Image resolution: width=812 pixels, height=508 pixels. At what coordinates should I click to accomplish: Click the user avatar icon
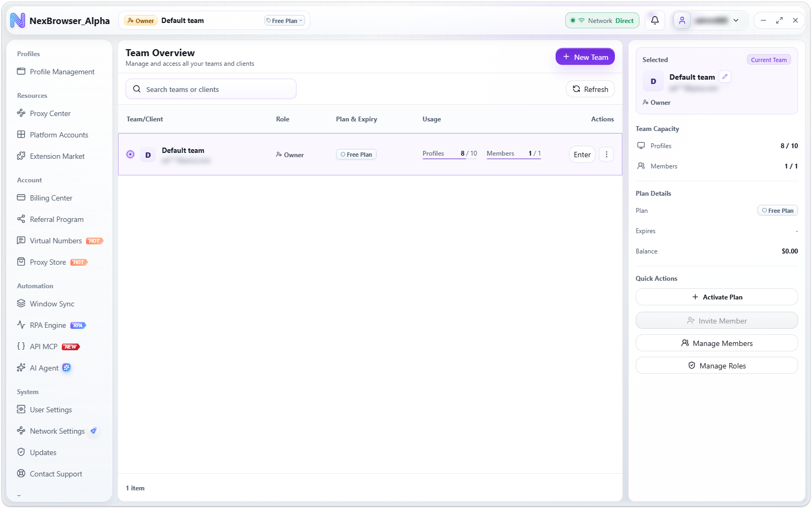[682, 20]
